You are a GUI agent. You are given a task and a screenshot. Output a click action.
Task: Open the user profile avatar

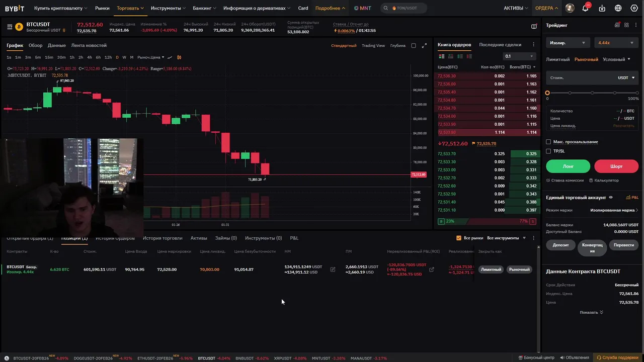[x=570, y=8]
